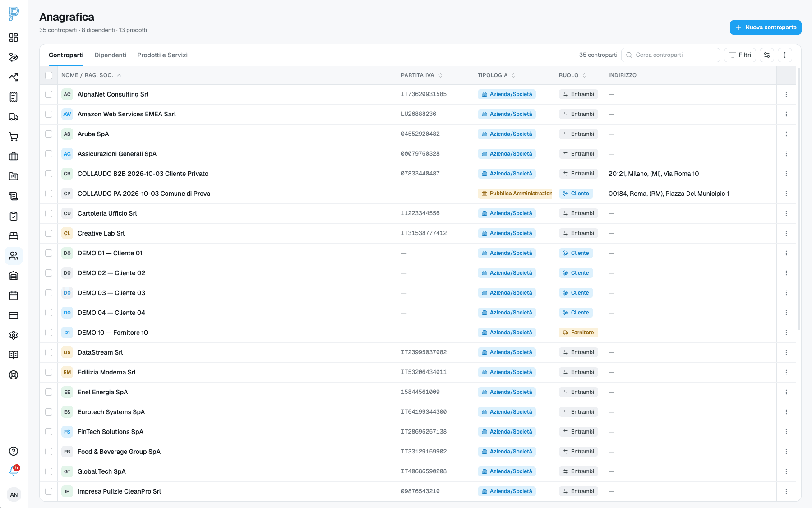Click the delivery truck sidebar icon

tap(14, 117)
